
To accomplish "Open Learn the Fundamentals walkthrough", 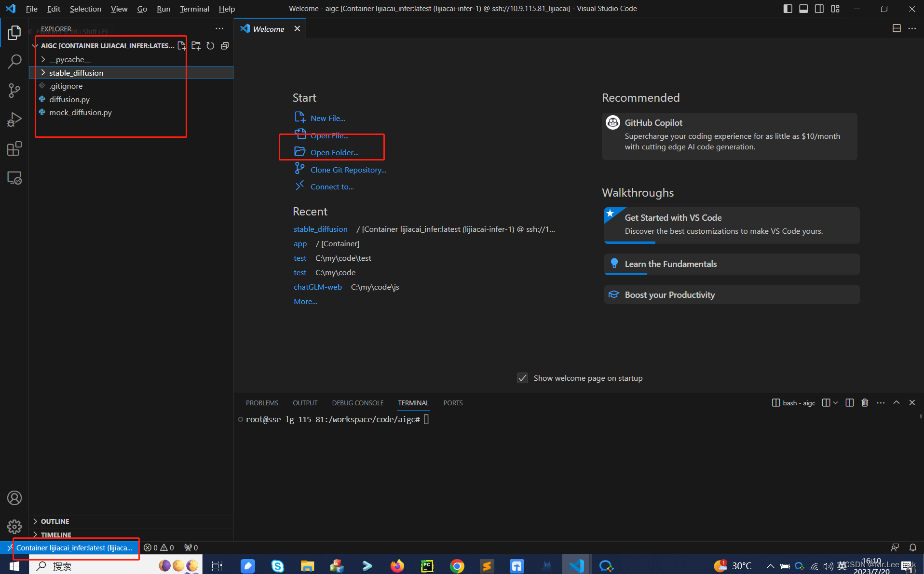I will tap(732, 264).
